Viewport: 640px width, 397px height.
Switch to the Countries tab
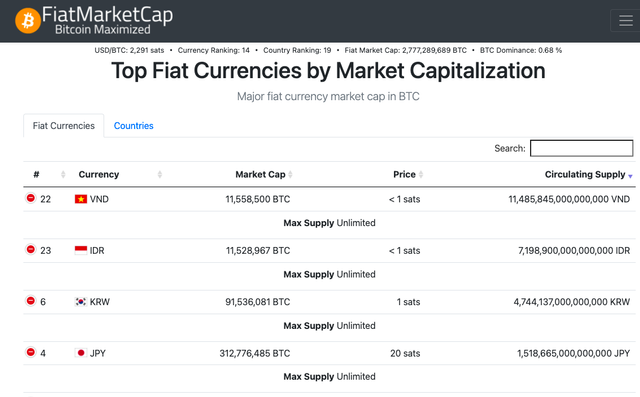[x=133, y=126]
